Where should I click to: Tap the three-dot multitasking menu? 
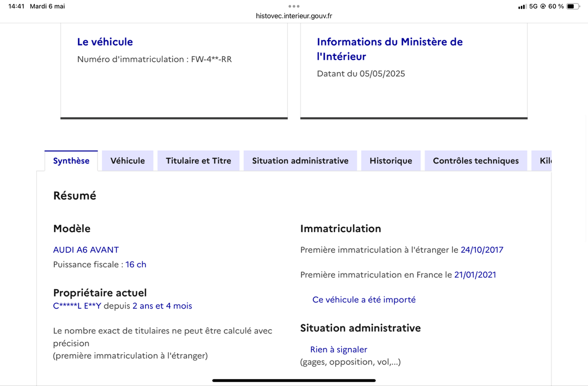(x=294, y=6)
